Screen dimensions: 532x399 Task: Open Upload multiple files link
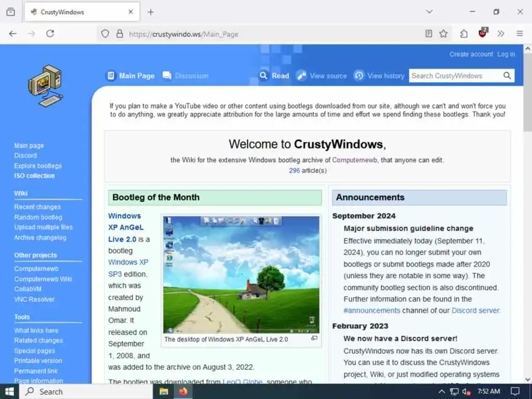44,228
